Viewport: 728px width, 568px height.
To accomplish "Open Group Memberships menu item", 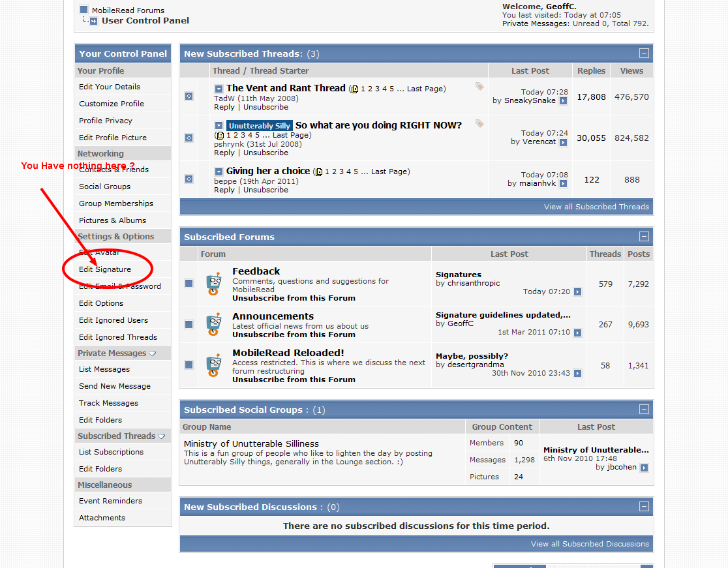I will (116, 203).
